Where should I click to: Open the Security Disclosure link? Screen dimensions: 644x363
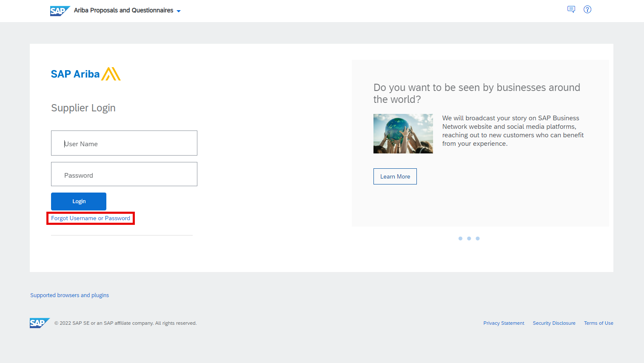(x=554, y=323)
